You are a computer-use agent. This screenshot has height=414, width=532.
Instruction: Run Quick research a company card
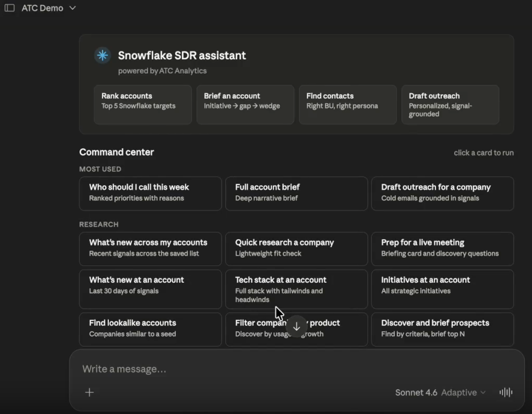tap(296, 249)
